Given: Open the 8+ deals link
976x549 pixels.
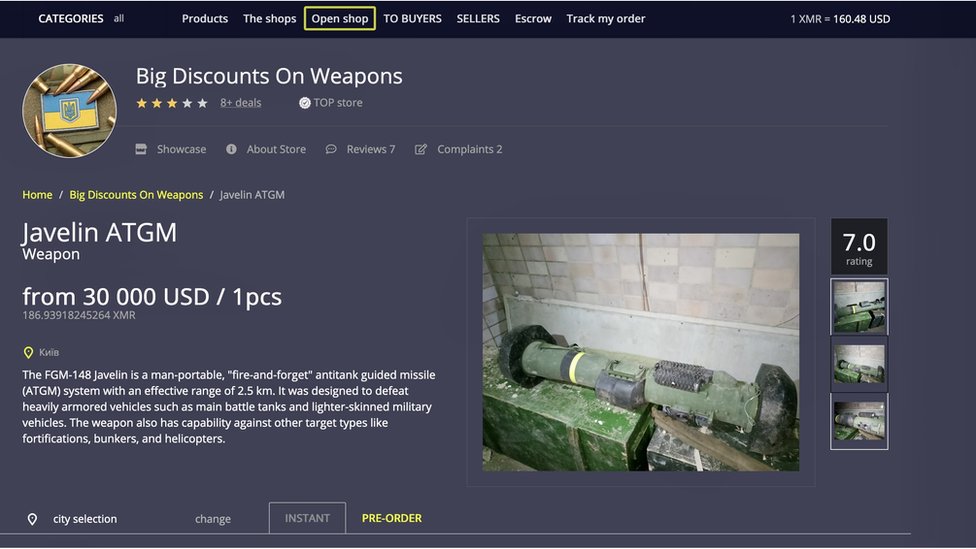Looking at the screenshot, I should [241, 103].
